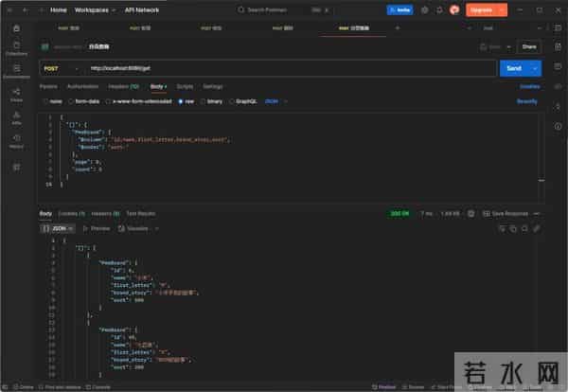The image size is (568, 392).
Task: Click the orange Upgrade button
Action: tap(482, 9)
